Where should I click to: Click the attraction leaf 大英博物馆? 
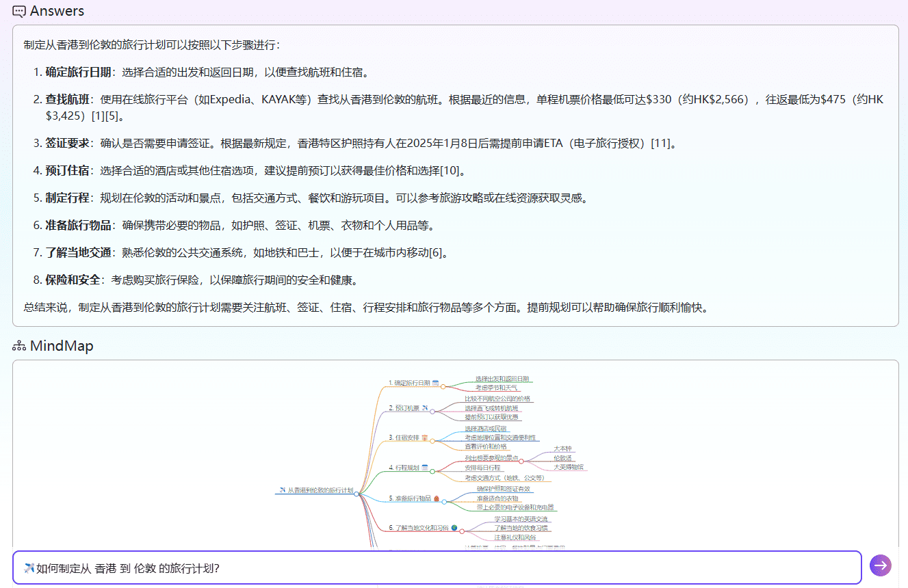[x=569, y=467]
